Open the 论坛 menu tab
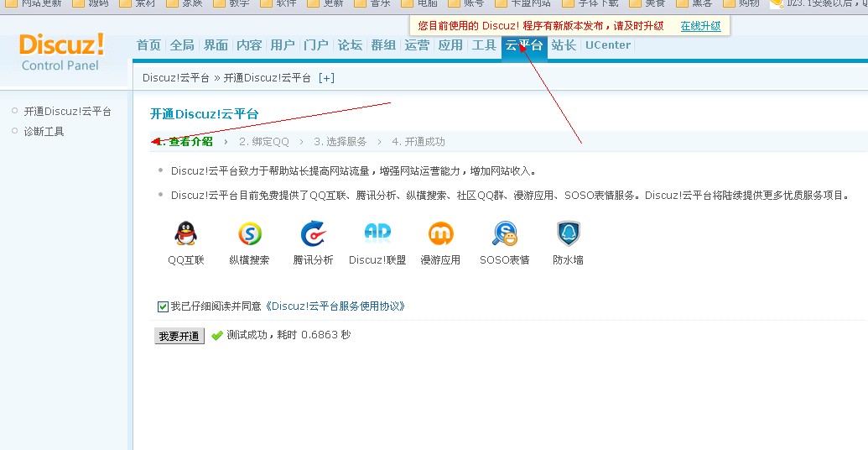 [x=350, y=44]
